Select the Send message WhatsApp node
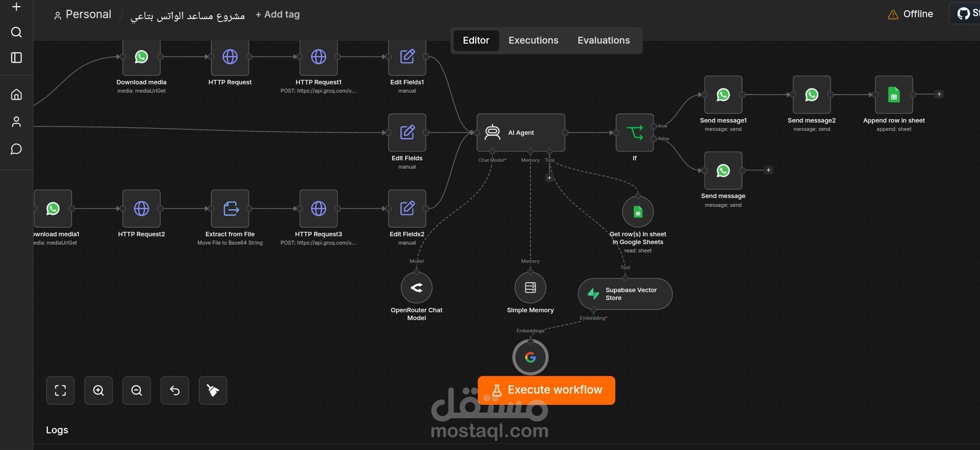The width and height of the screenshot is (980, 450). click(x=723, y=171)
